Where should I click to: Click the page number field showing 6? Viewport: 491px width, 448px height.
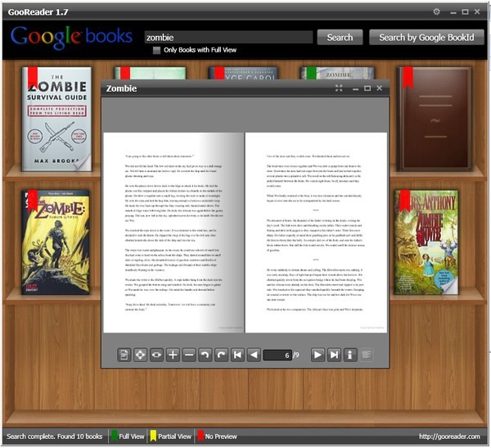click(277, 355)
